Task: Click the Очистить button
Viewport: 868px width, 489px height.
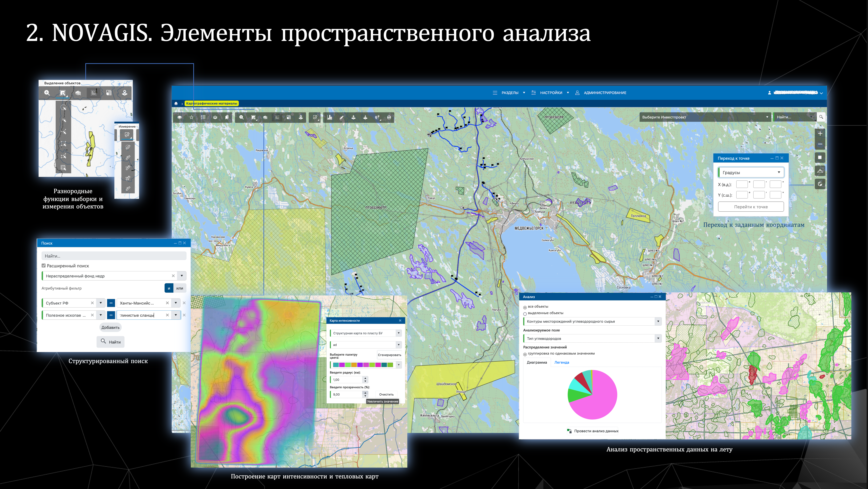Action: [x=386, y=394]
